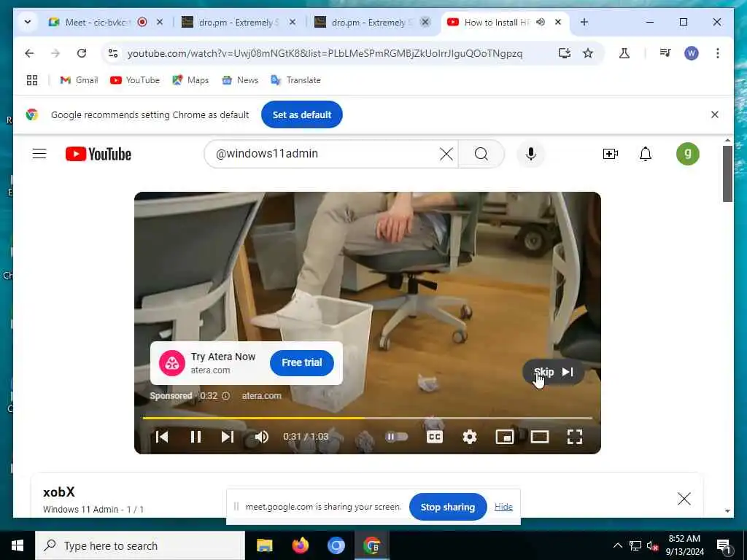Open the Windows notification center
Viewport: 747px width, 560px height.
(x=724, y=546)
